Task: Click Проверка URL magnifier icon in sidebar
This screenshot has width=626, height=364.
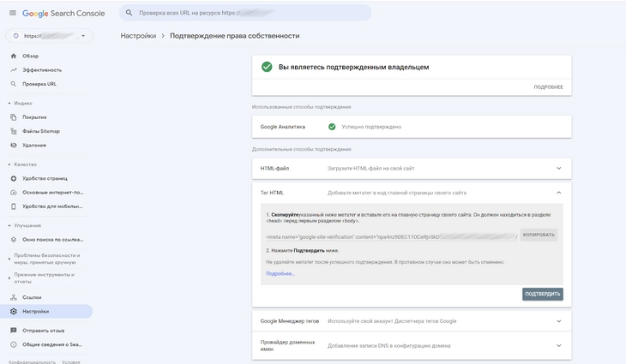Action: [x=14, y=84]
